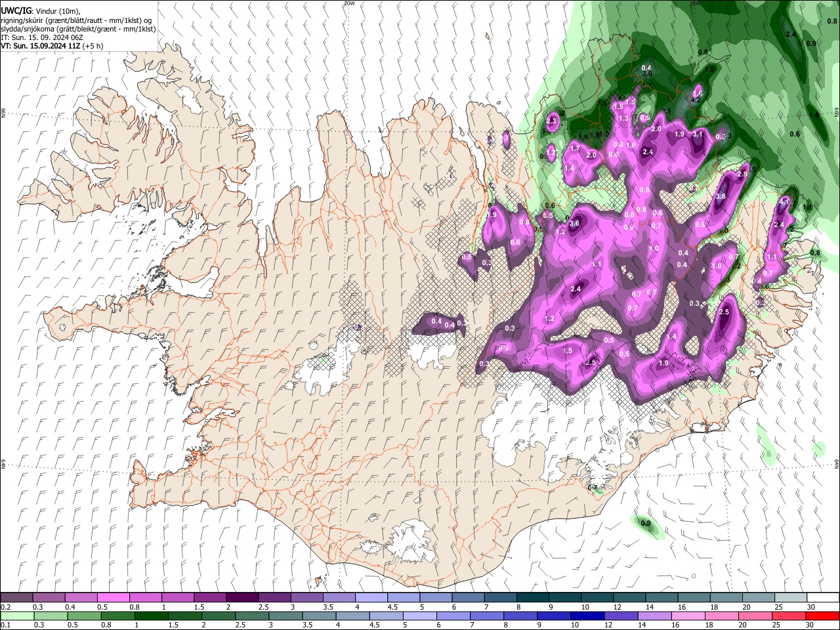Pick the pale lavender 4 swatch in snow legend

370,598
